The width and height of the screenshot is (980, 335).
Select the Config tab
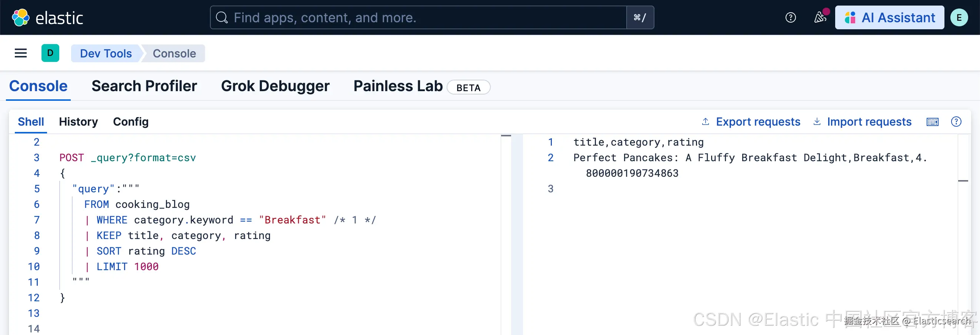(130, 122)
